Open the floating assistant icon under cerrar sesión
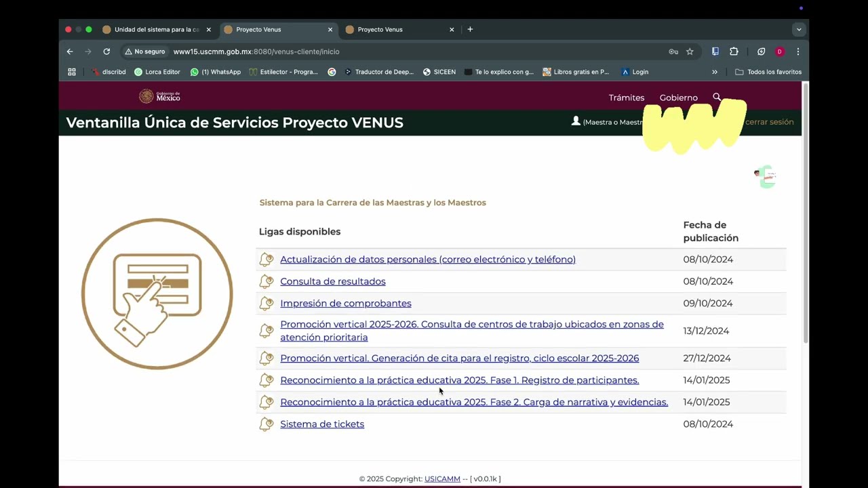The width and height of the screenshot is (868, 488). tap(766, 176)
